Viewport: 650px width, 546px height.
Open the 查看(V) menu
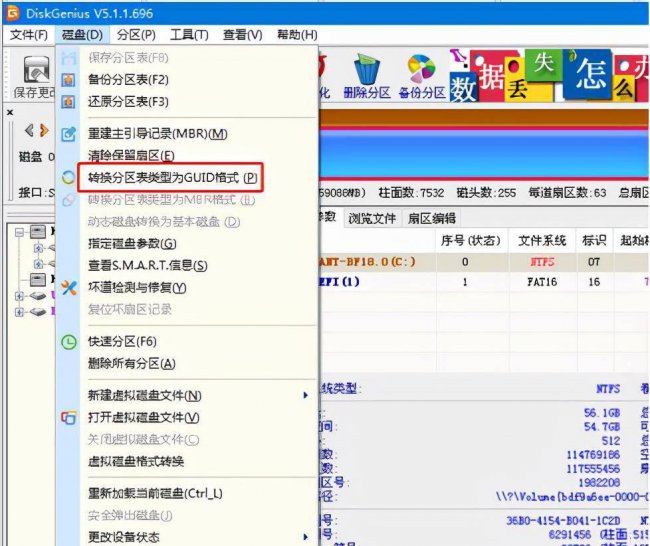[243, 35]
